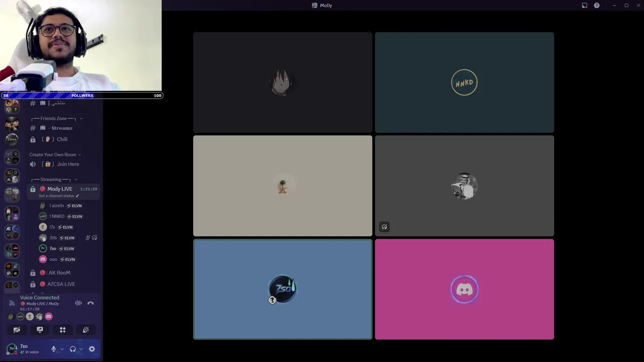Click the 01:17:38 voice connection timer

coord(30,309)
